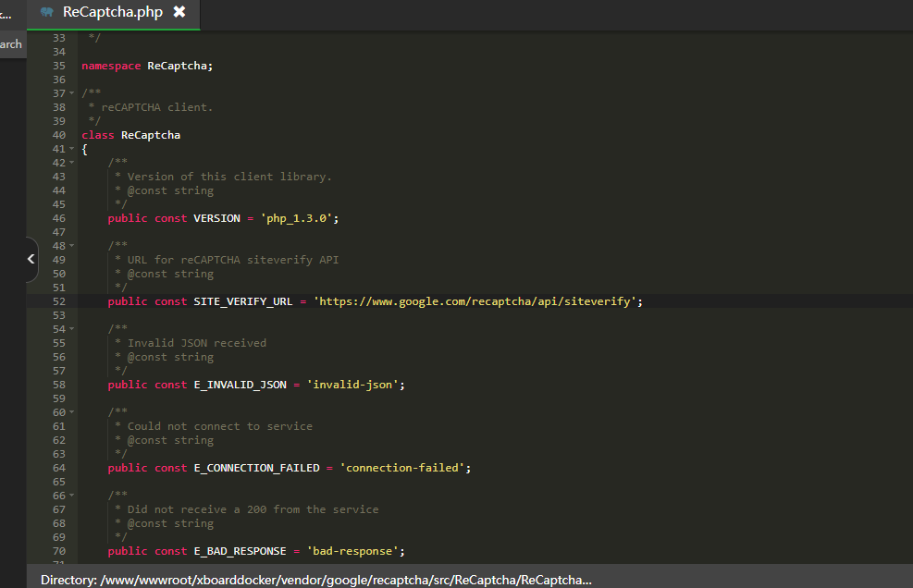Click the 'connection-failed' string value
Image resolution: width=913 pixels, height=588 pixels.
pos(402,468)
